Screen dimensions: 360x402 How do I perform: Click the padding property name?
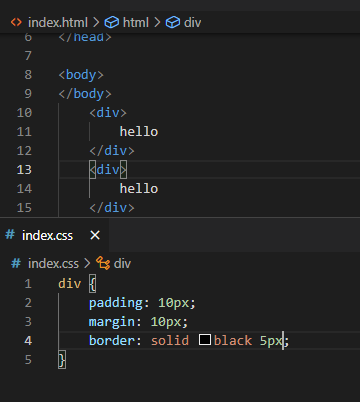pyautogui.click(x=116, y=303)
